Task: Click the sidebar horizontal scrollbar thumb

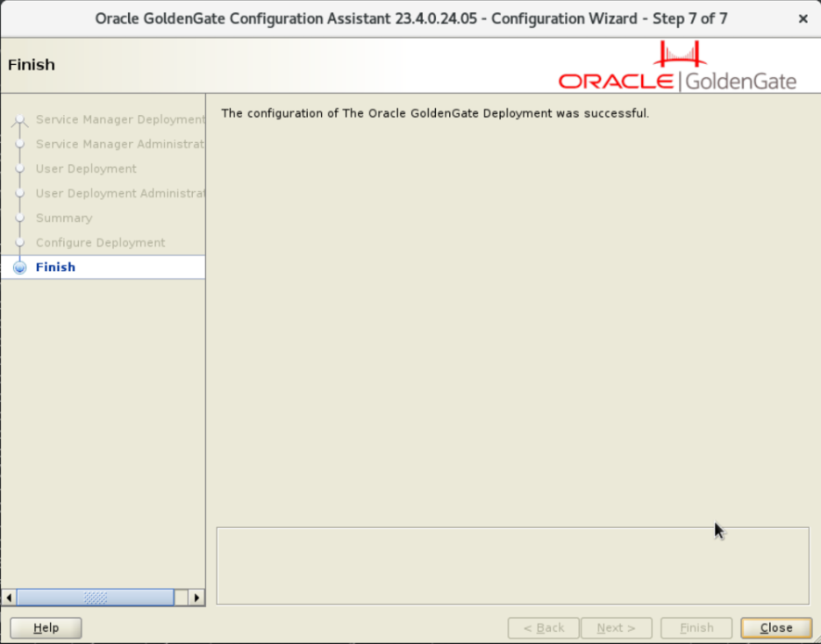Action: click(x=96, y=597)
